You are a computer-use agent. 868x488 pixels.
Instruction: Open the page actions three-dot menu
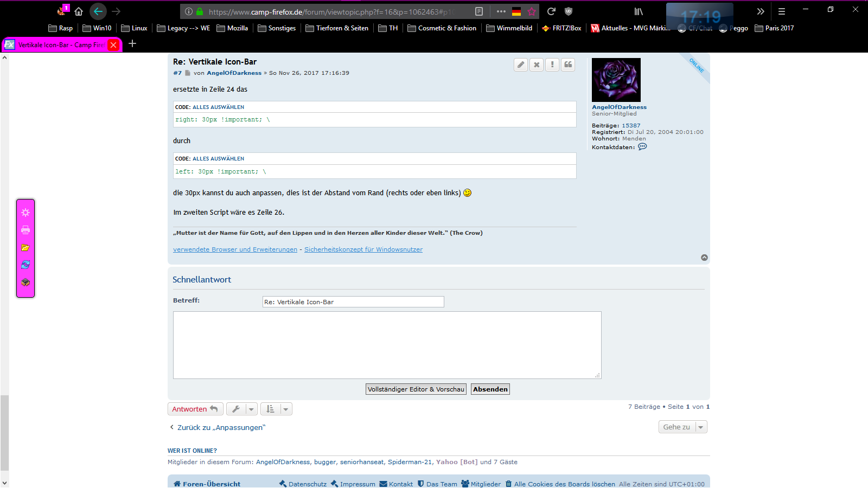501,11
